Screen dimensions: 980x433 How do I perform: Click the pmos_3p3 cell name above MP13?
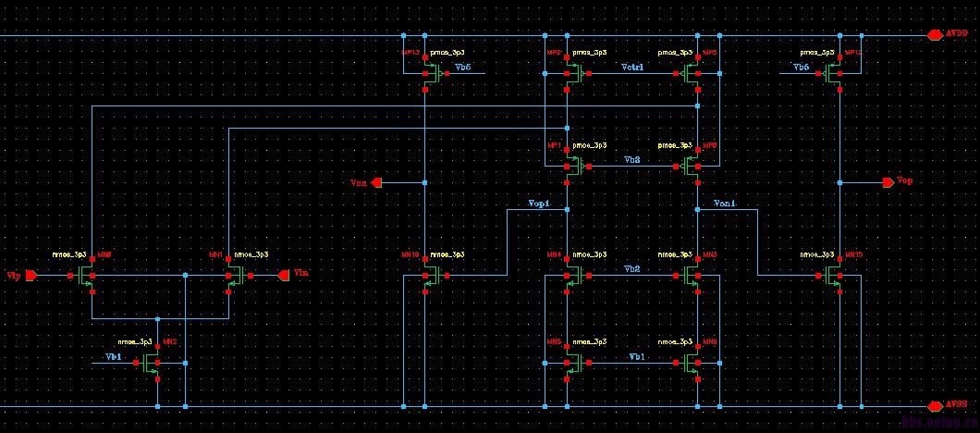(x=447, y=53)
